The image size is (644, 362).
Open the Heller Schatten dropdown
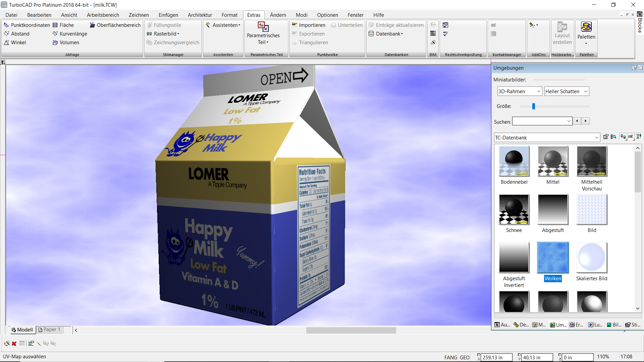coord(567,92)
